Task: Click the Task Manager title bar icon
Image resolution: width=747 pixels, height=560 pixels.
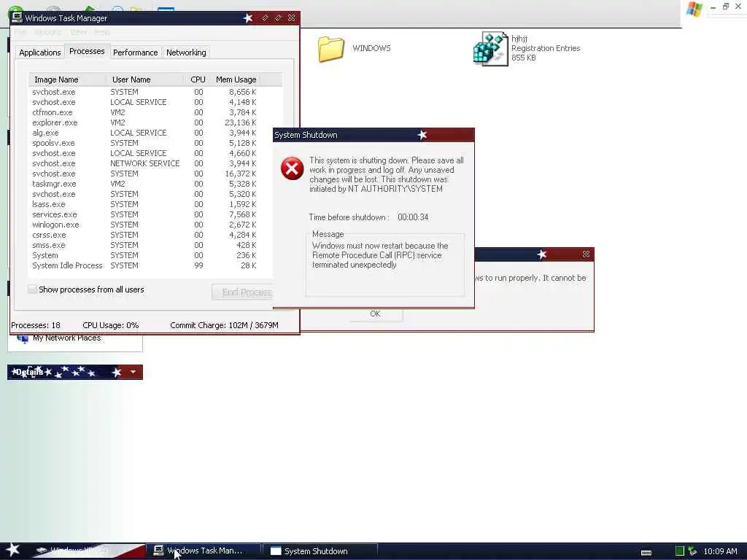Action: (17, 17)
